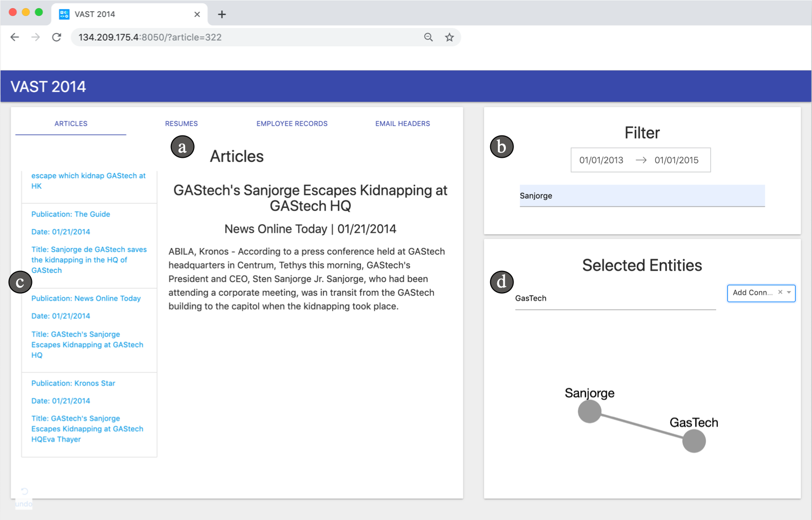Image resolution: width=812 pixels, height=520 pixels.
Task: Click 'Publication: News Online Today' entry
Action: click(86, 298)
